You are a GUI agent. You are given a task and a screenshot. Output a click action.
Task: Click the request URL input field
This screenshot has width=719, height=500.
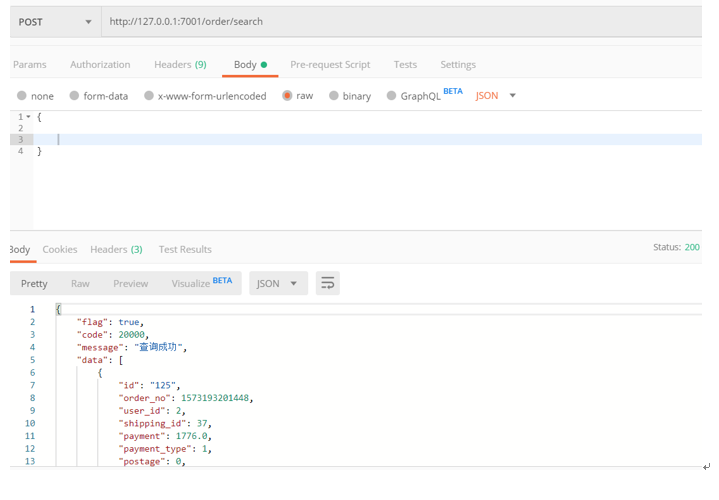pos(401,22)
